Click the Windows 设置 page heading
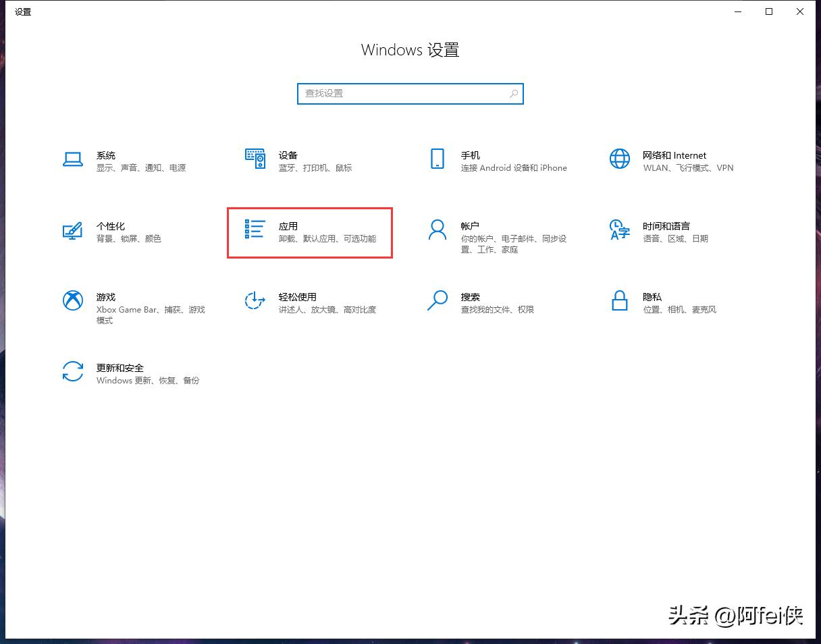Screen dimensions: 821x644 410,50
